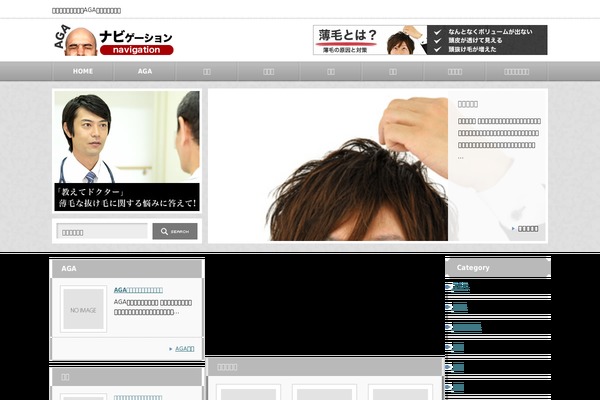Open the article title link starting with AGA
This screenshot has height=400, width=600.
138,290
